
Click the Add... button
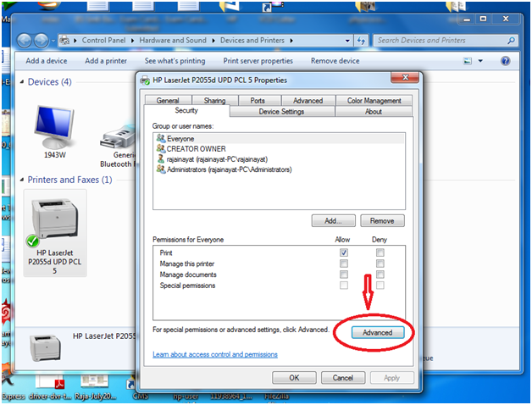click(x=333, y=220)
